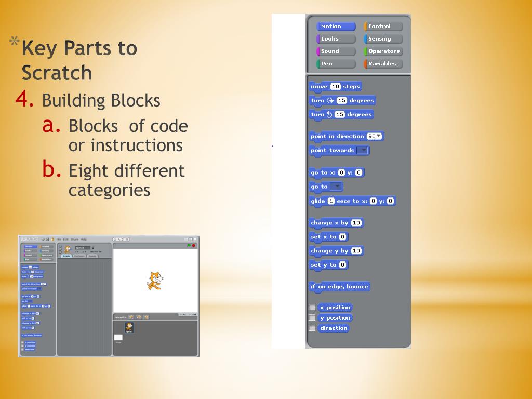The width and height of the screenshot is (532, 399).
Task: Click the sprite name field in small Scratch window
Action: click(x=83, y=248)
